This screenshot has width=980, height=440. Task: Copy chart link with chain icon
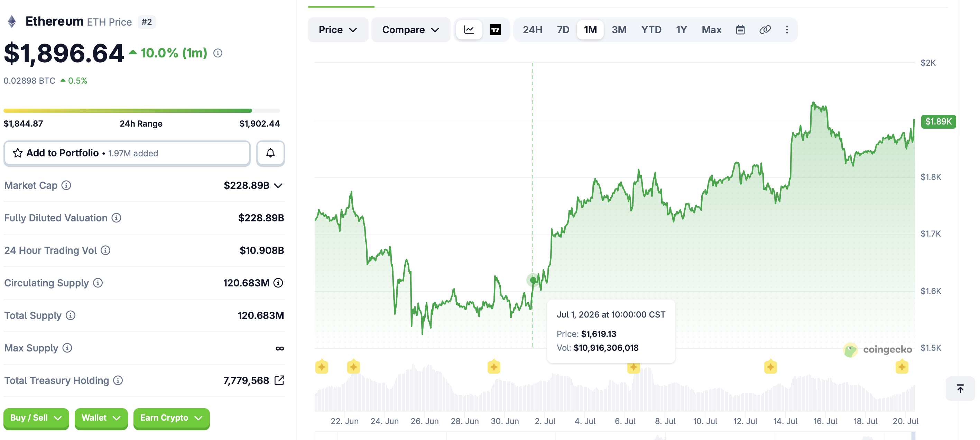(x=765, y=30)
